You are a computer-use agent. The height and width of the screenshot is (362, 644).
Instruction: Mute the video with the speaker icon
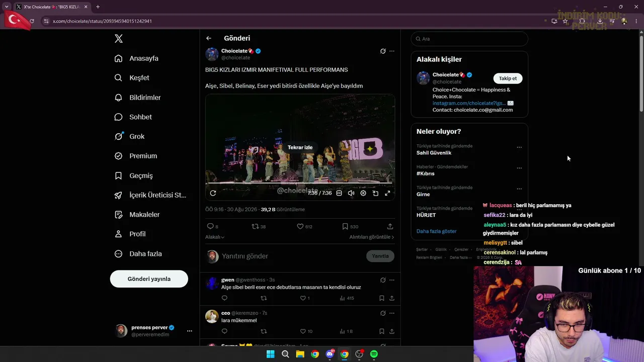click(351, 193)
